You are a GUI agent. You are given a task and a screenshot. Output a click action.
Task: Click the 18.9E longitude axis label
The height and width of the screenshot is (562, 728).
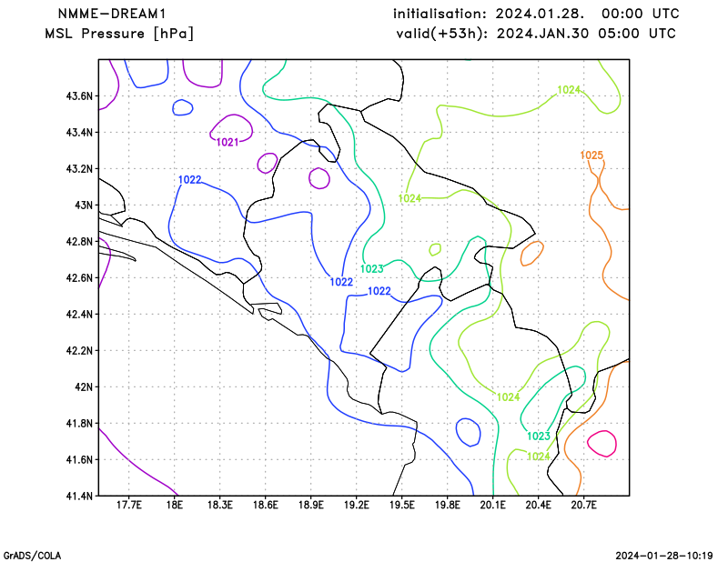(310, 505)
